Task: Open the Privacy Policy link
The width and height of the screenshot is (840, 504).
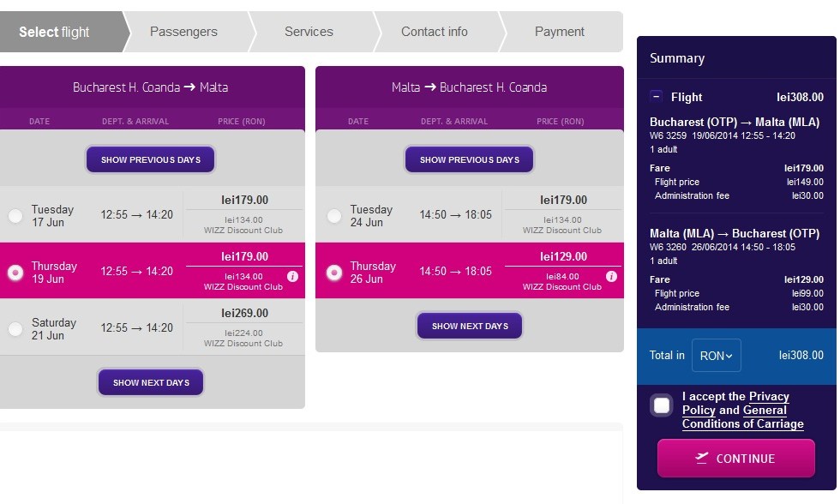Action: (769, 397)
